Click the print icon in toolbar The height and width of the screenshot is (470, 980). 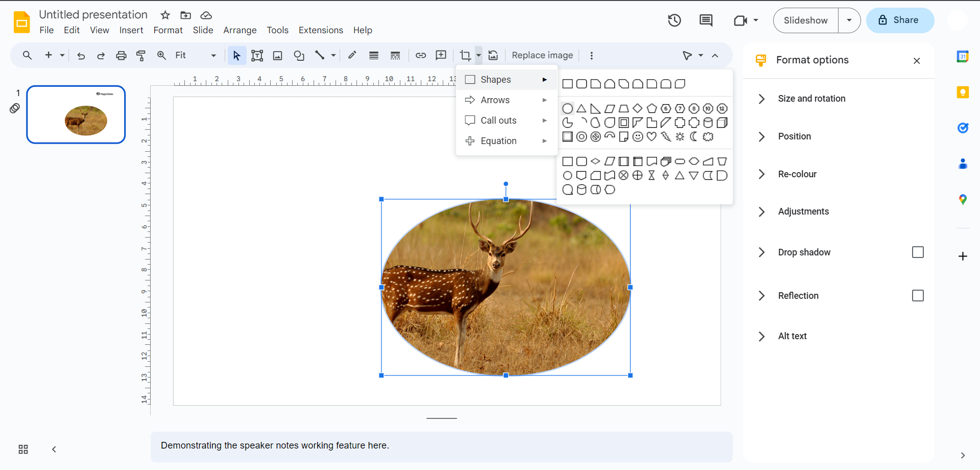coord(121,56)
